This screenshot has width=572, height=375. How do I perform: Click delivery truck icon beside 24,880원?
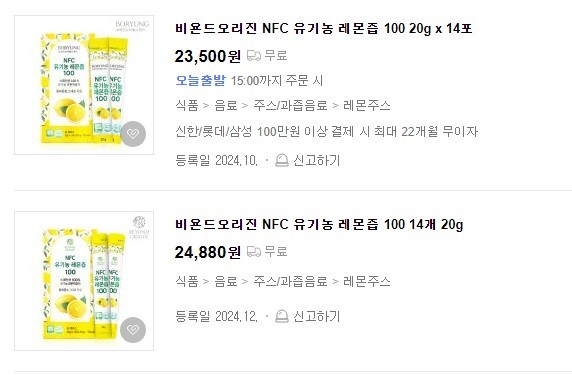tap(254, 252)
